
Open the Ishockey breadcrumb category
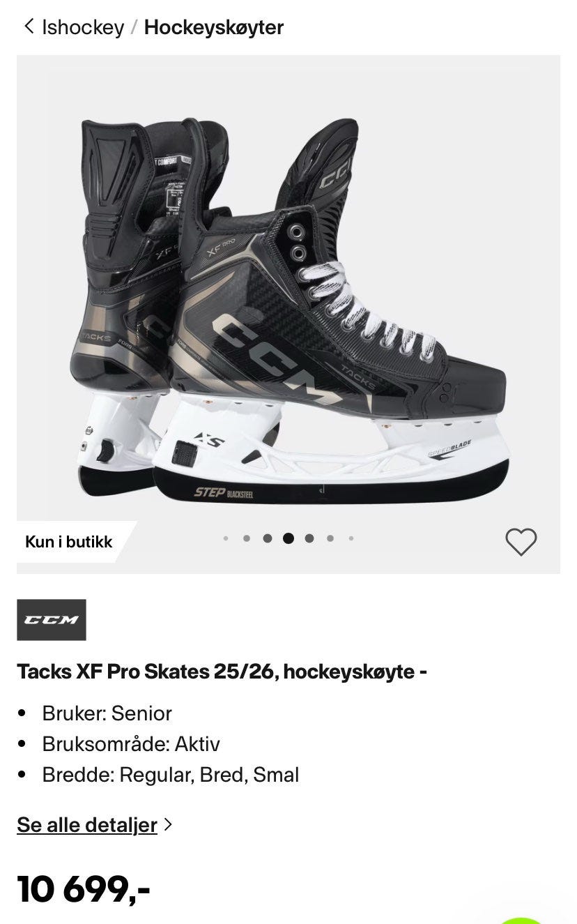coord(83,27)
